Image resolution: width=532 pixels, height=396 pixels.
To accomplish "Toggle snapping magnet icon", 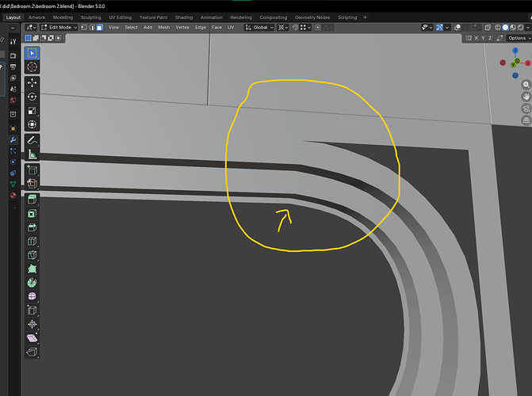I will point(295,28).
